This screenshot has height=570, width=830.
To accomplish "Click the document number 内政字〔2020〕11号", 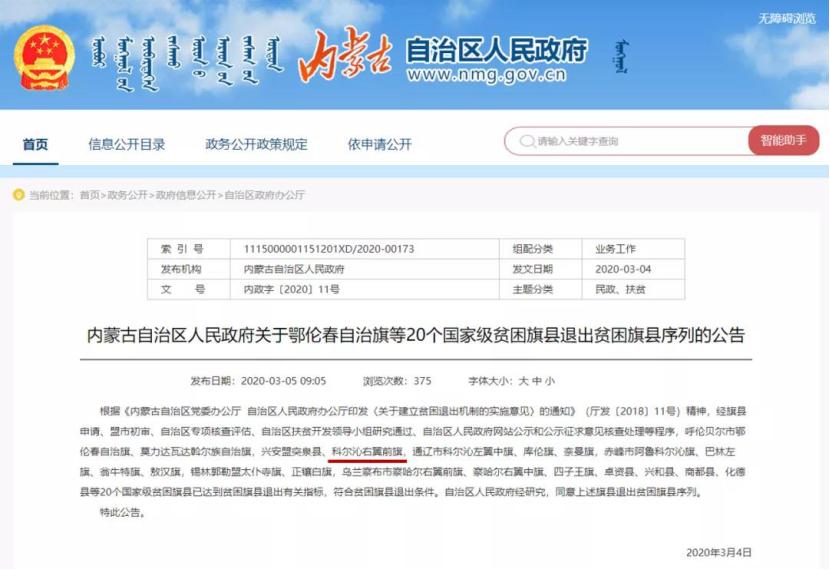I will [292, 289].
